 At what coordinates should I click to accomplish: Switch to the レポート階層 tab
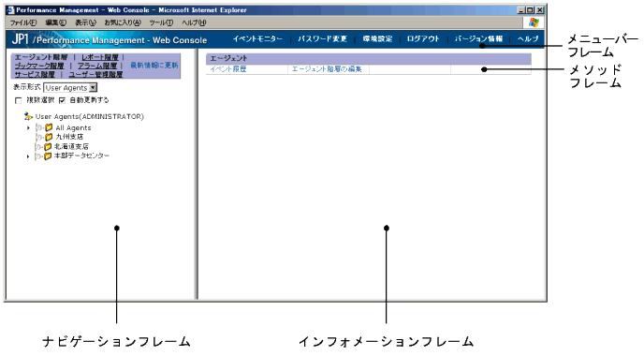[x=100, y=57]
